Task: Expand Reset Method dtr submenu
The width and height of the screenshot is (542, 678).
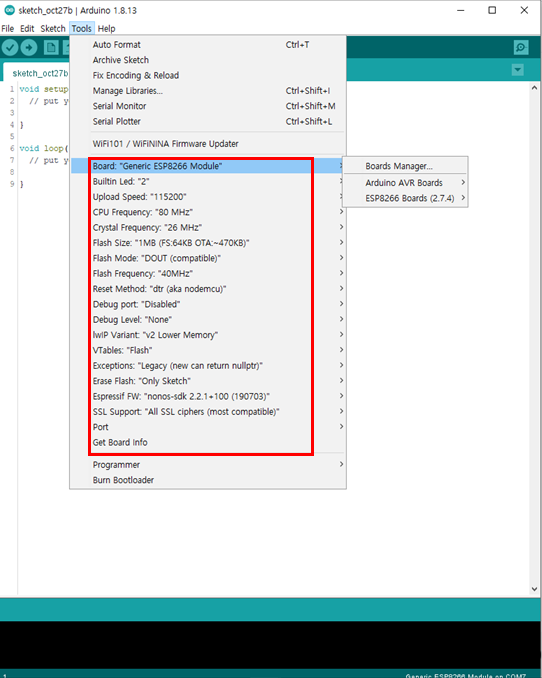Action: (208, 289)
